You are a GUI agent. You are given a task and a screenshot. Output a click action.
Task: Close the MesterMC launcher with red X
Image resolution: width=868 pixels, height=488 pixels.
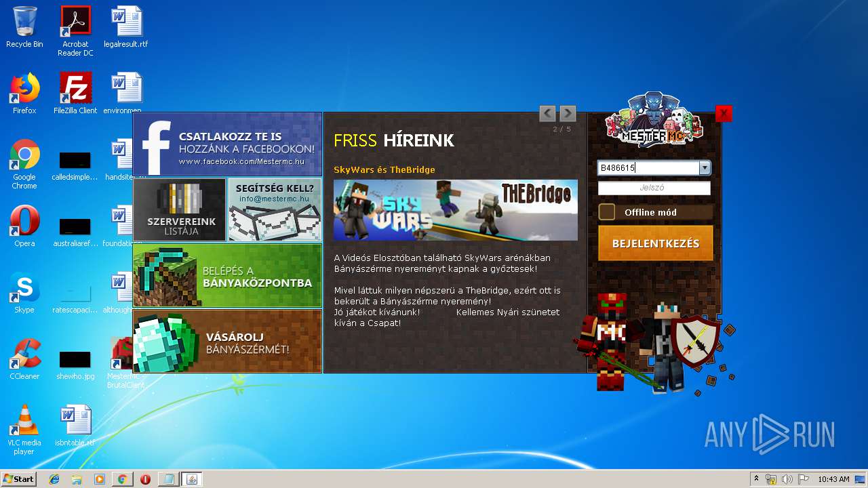(x=724, y=114)
